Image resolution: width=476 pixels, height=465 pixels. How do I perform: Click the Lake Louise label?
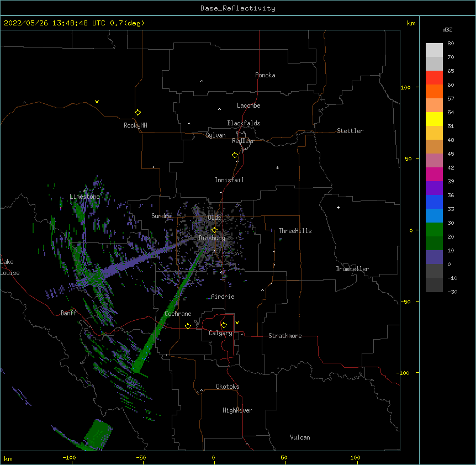tap(10, 267)
